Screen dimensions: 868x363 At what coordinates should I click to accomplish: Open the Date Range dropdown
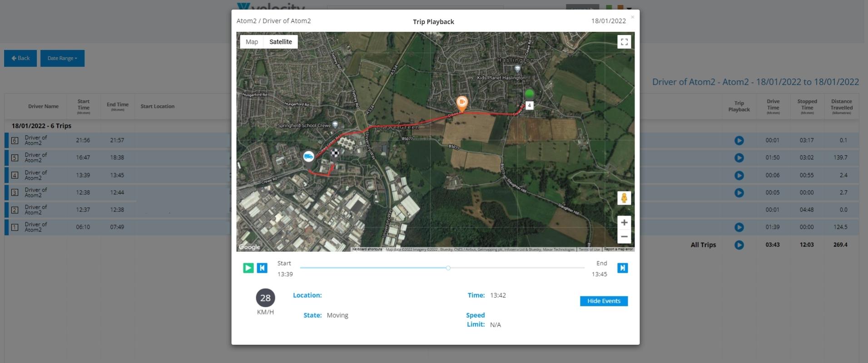click(62, 58)
